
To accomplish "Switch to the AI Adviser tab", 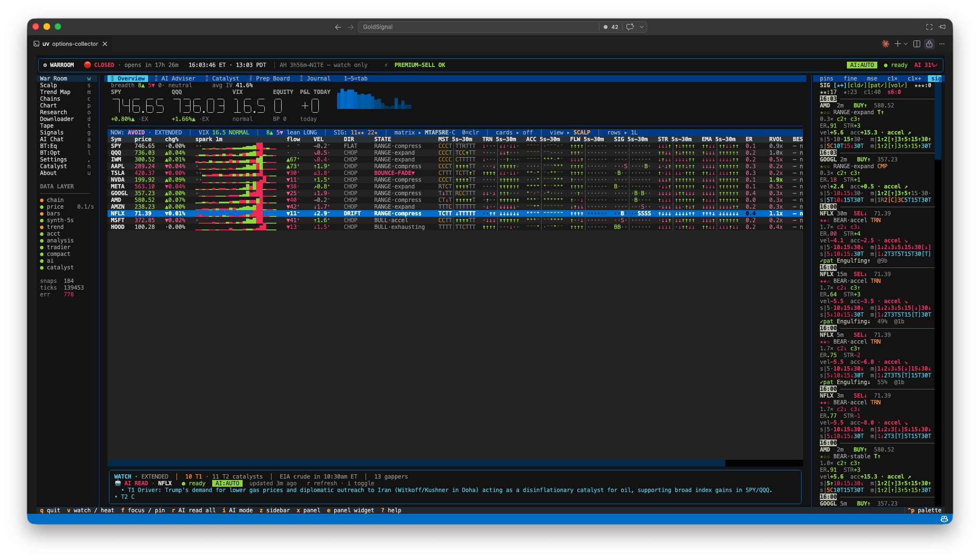I will coord(175,79).
